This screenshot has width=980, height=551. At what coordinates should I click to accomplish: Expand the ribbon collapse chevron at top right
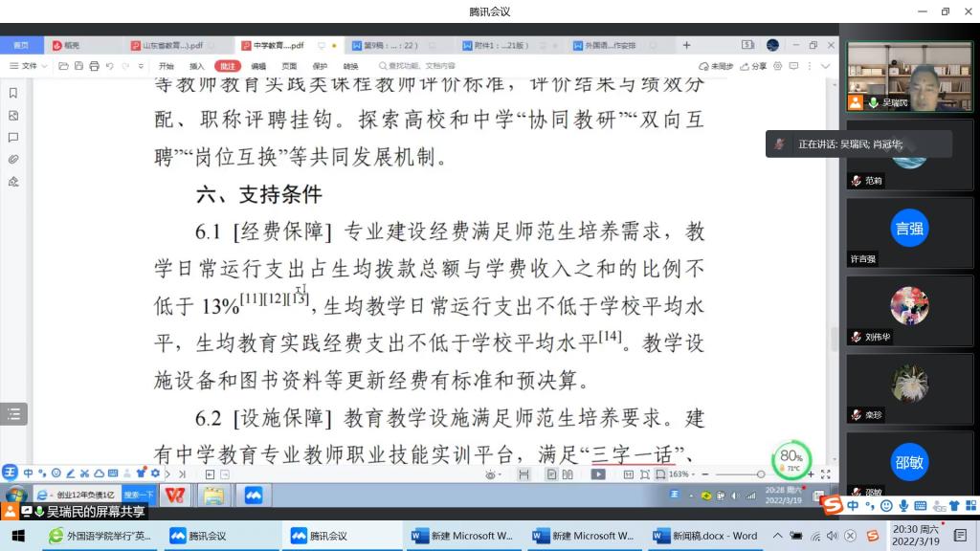(x=826, y=66)
